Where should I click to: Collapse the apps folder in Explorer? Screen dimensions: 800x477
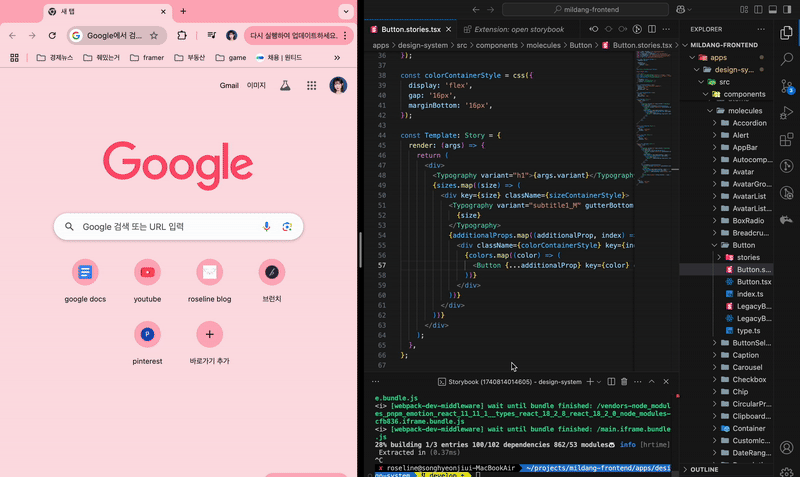pos(692,58)
